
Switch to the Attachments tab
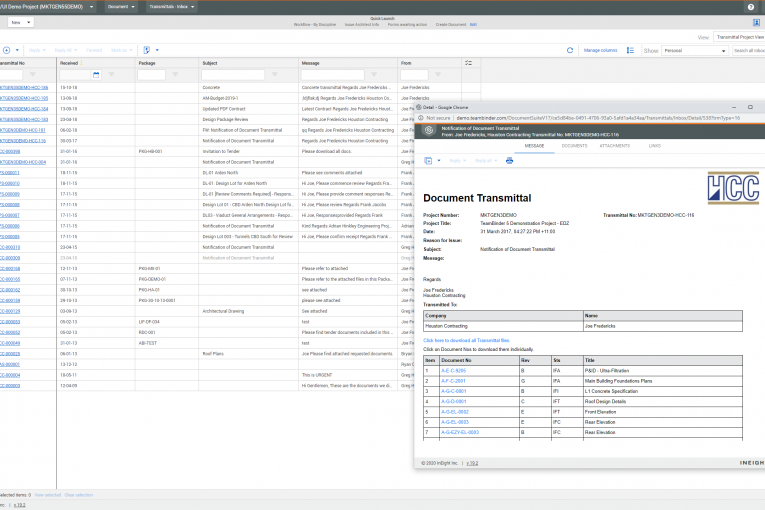tap(616, 145)
